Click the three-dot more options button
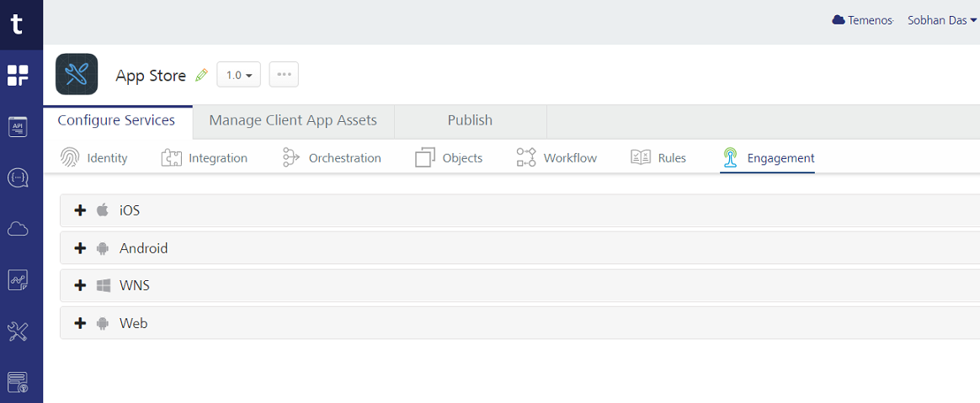Image resolution: width=980 pixels, height=403 pixels. [x=284, y=75]
